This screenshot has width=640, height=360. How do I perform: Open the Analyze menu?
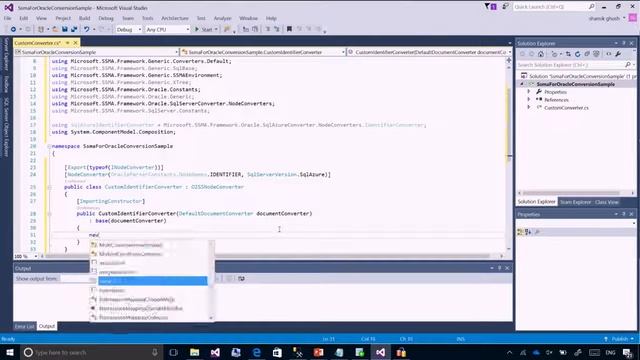coord(222,18)
